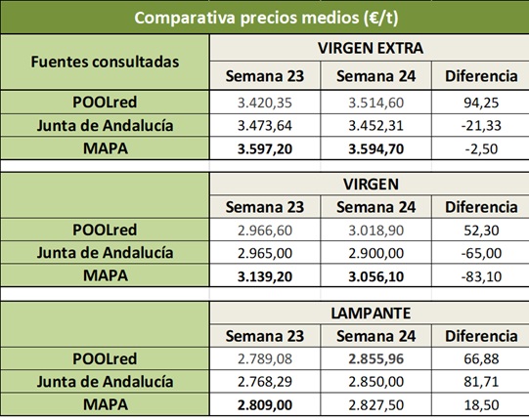This screenshot has height=420, width=529.
Task: Select MAPA Virgen Extra price 3.597,20
Action: (264, 148)
